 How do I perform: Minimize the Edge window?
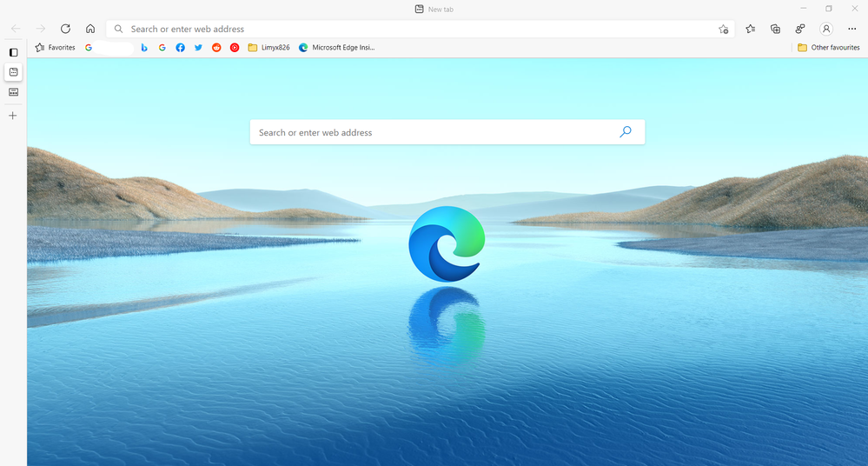[803, 9]
